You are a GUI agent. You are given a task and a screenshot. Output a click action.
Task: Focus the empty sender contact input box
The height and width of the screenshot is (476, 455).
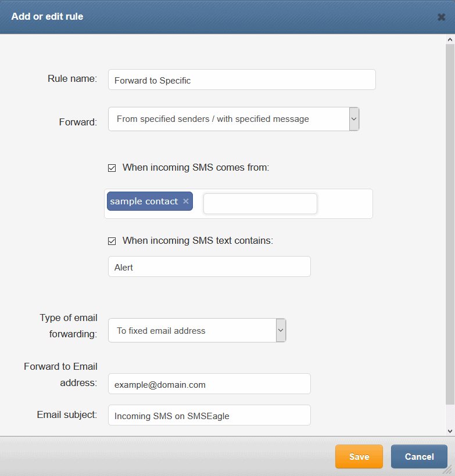tap(260, 204)
